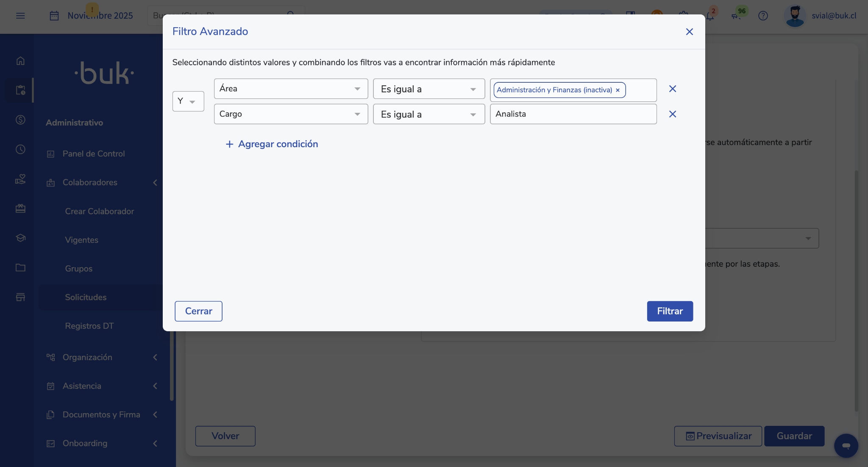The height and width of the screenshot is (467, 868).
Task: Click the home sidebar icon
Action: [x=20, y=61]
